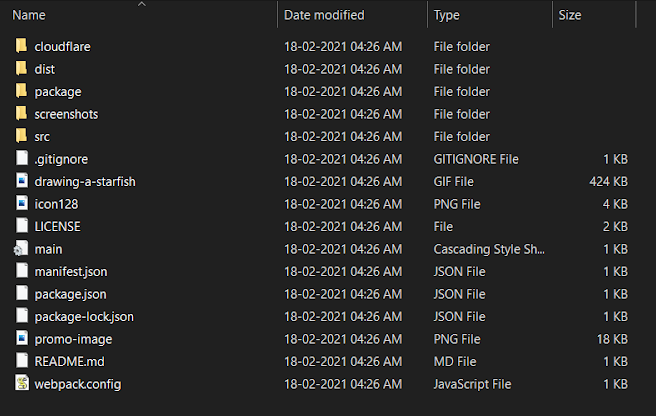The image size is (656, 416).
Task: Click the src folder name
Action: 42,136
